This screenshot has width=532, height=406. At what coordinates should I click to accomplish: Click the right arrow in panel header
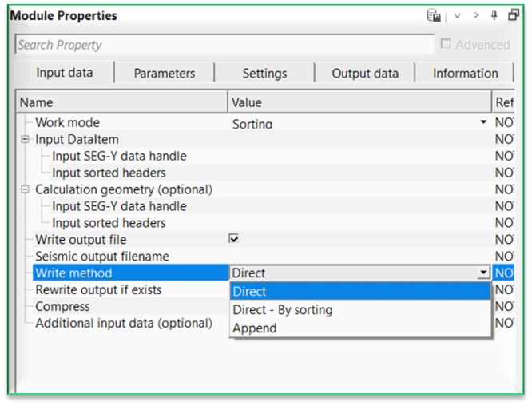[476, 15]
